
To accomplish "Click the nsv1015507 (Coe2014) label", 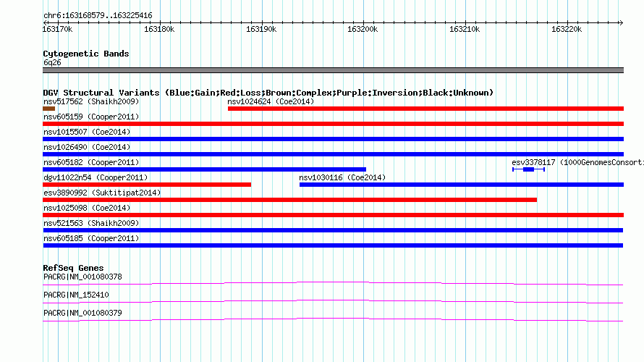I will coord(87,132).
